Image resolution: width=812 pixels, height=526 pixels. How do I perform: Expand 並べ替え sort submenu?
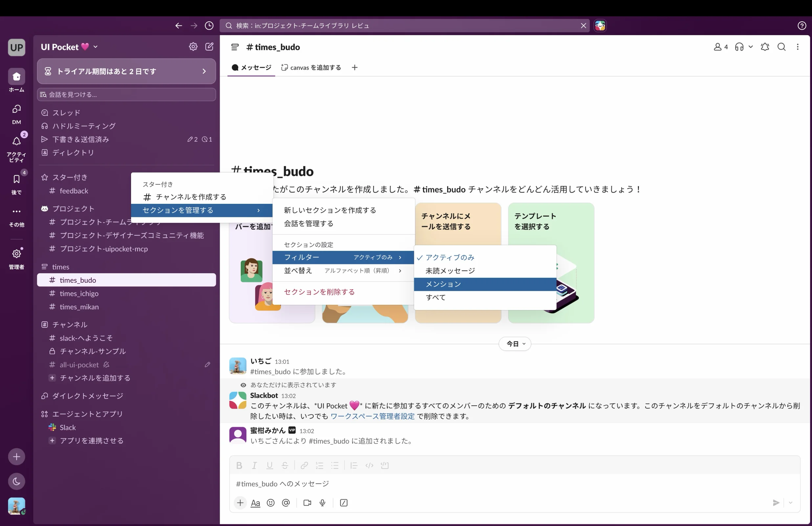point(343,271)
